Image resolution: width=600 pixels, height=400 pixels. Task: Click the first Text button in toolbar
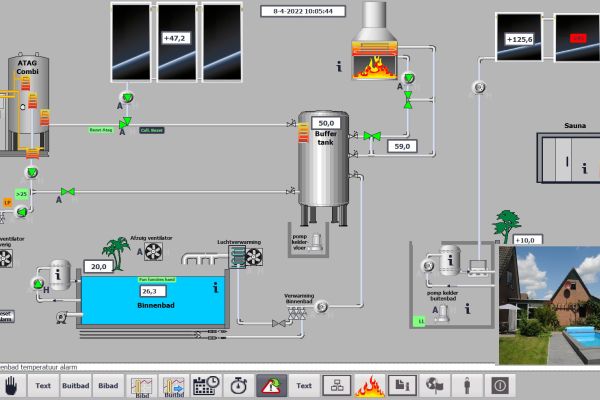point(43,385)
